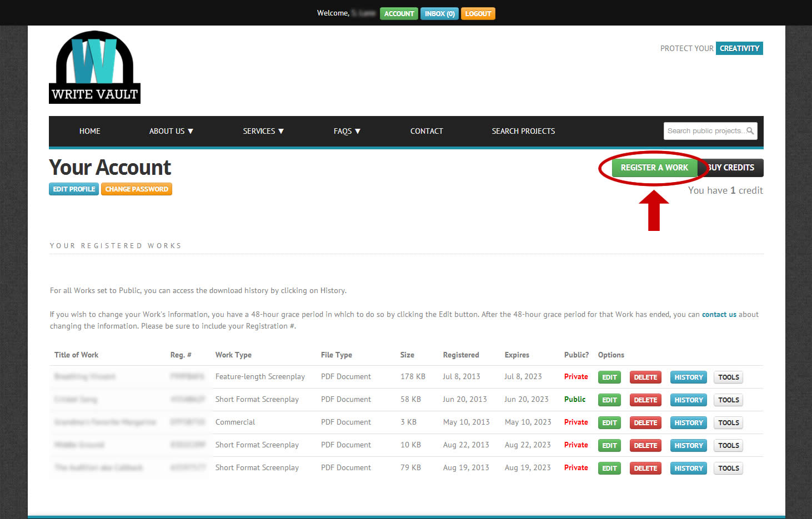Open TOOLS for the last listed work
Image resolution: width=812 pixels, height=519 pixels.
click(x=728, y=468)
